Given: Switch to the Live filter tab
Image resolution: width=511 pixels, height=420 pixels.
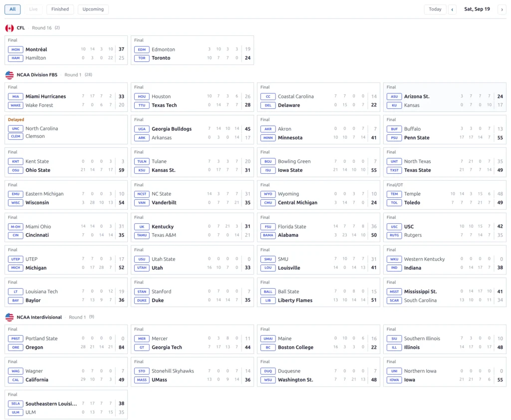Looking at the screenshot, I should [33, 9].
